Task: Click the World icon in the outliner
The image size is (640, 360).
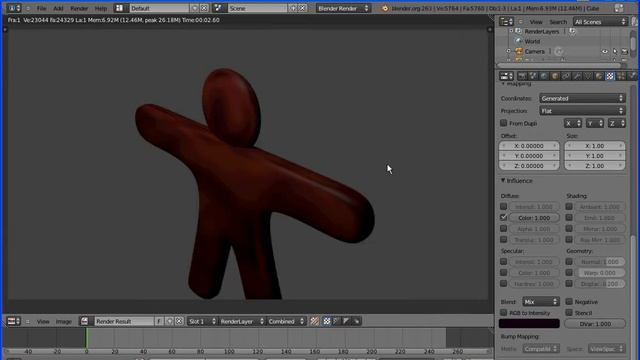Action: [519, 41]
